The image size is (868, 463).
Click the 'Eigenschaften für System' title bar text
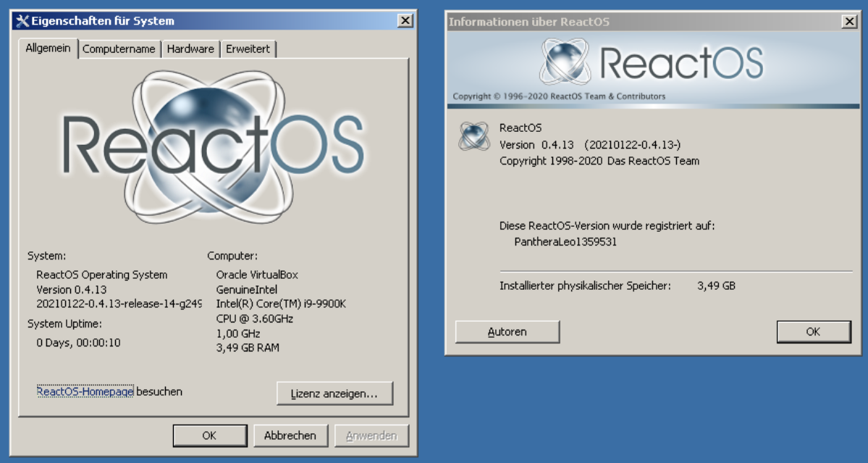pos(103,21)
